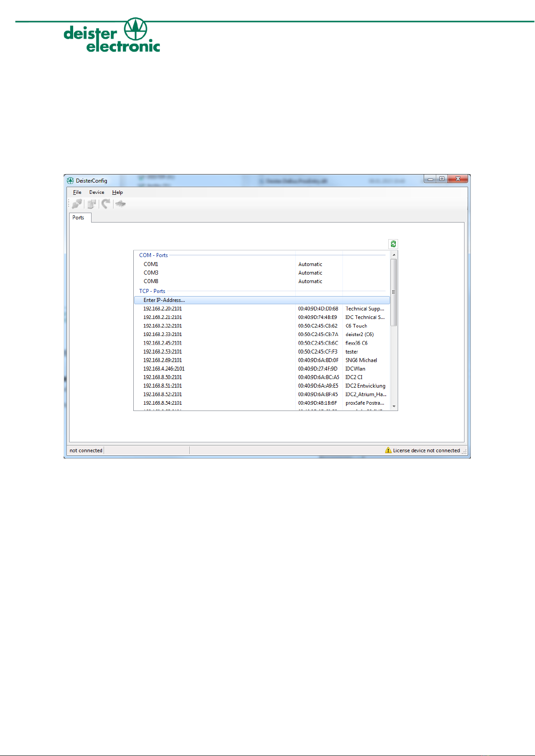
Task: Click the DeisterConfig title bar app icon
Action: pos(70,181)
